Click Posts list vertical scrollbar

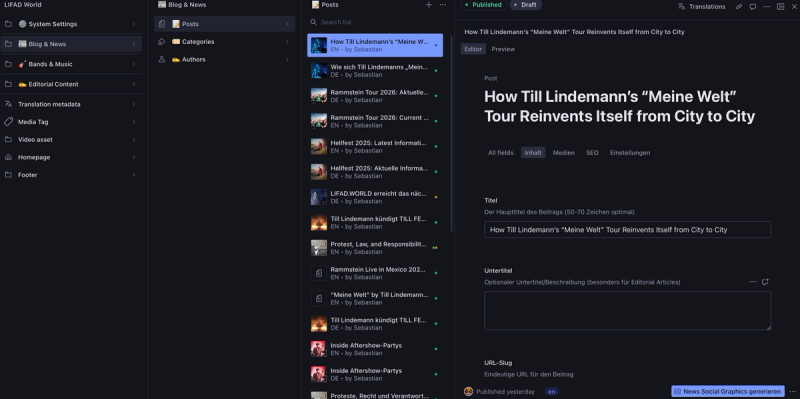tap(451, 133)
